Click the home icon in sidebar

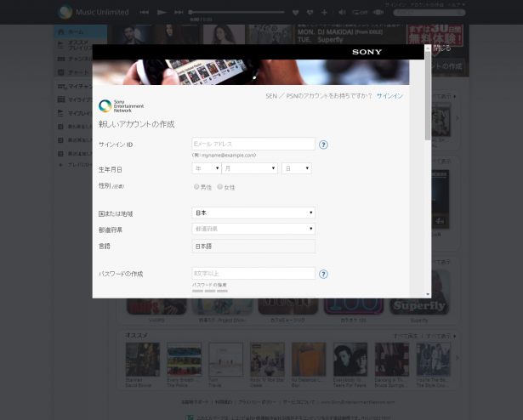point(60,31)
